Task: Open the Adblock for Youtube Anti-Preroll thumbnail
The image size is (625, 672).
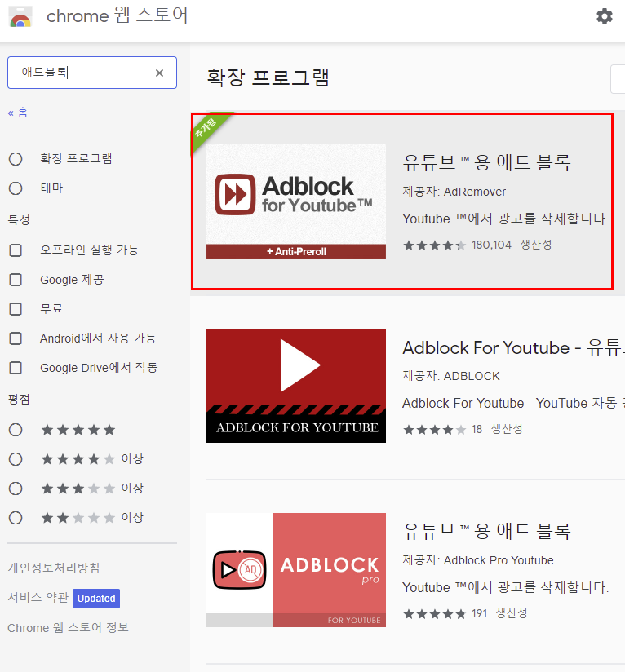Action: [296, 201]
